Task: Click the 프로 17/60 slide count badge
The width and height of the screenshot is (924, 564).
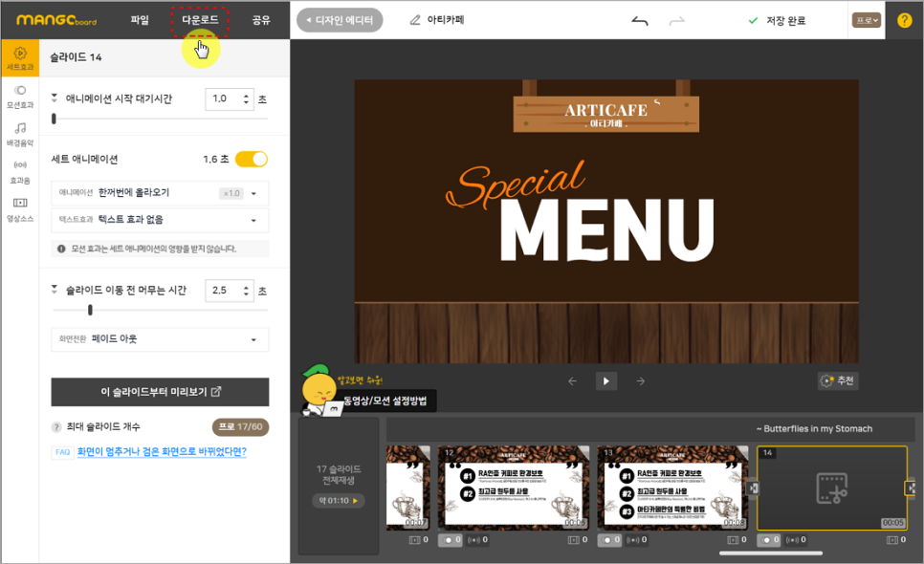Action: coord(240,427)
